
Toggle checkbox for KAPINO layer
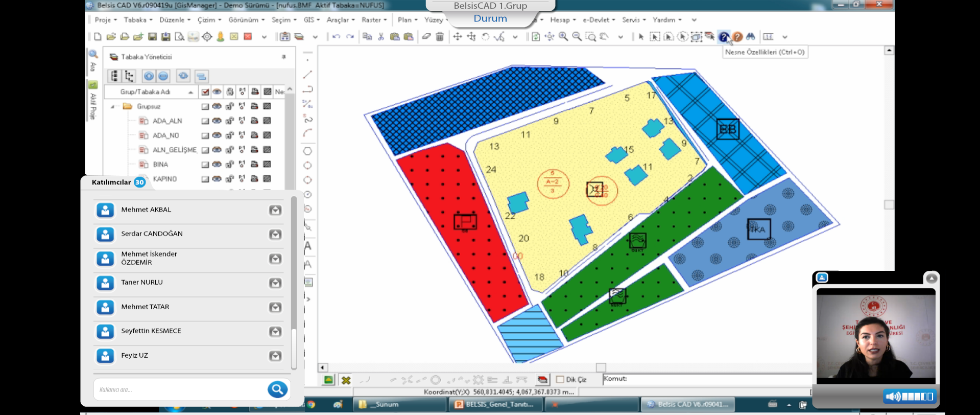click(x=205, y=179)
